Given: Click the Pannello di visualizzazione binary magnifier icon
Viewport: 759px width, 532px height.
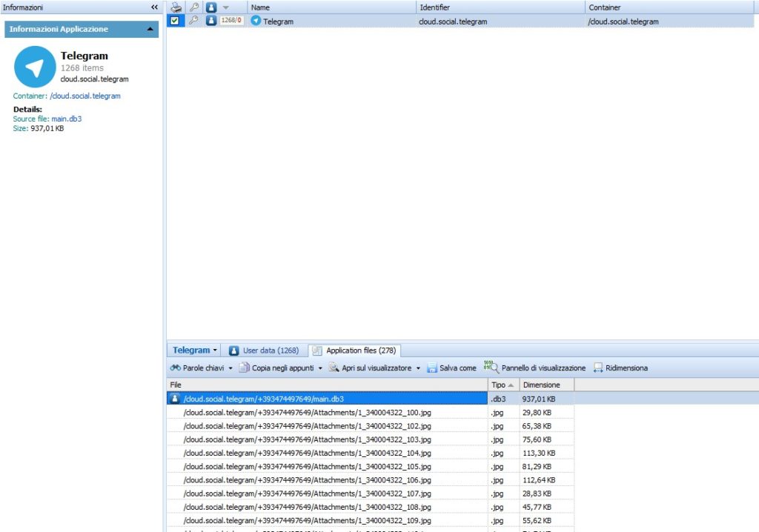Looking at the screenshot, I should [491, 367].
